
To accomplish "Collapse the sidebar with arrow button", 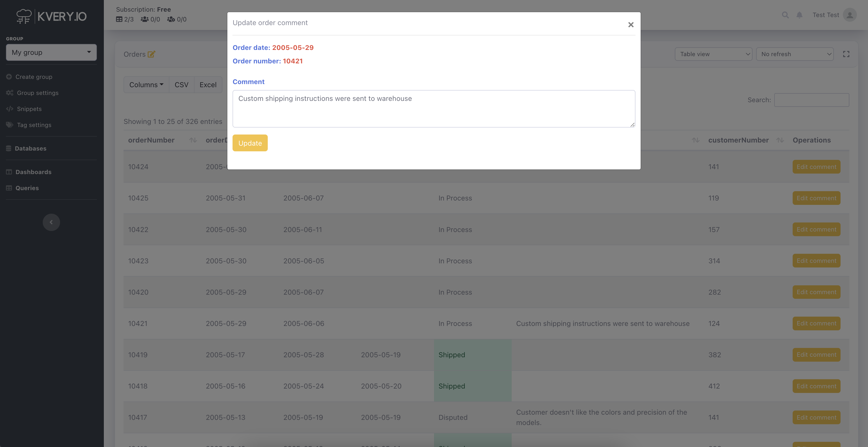I will [x=51, y=222].
